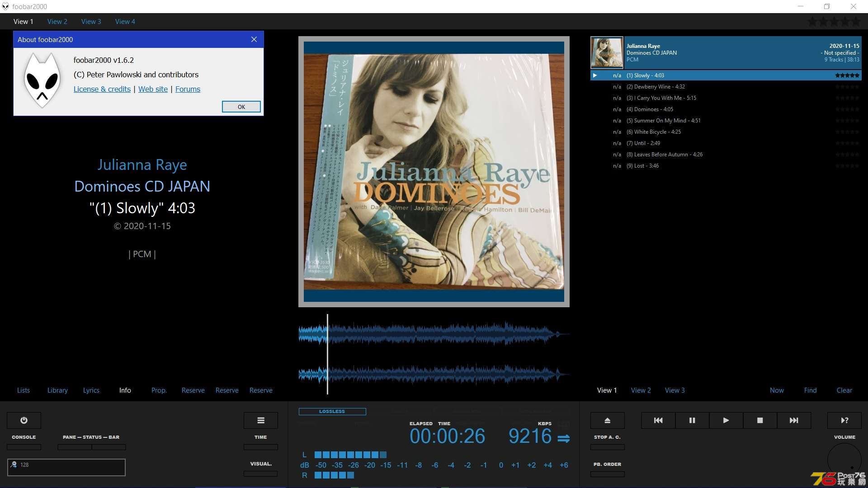The height and width of the screenshot is (488, 868).
Task: Click the star rating on the Slowly row
Action: click(847, 75)
